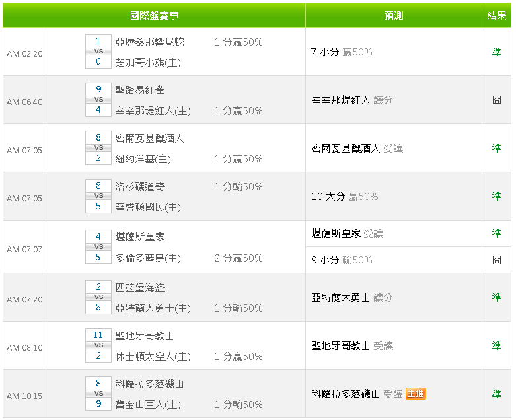Click 1 分輸50% handicap for 亞特蘭大勇士
The height and width of the screenshot is (420, 516).
(239, 308)
